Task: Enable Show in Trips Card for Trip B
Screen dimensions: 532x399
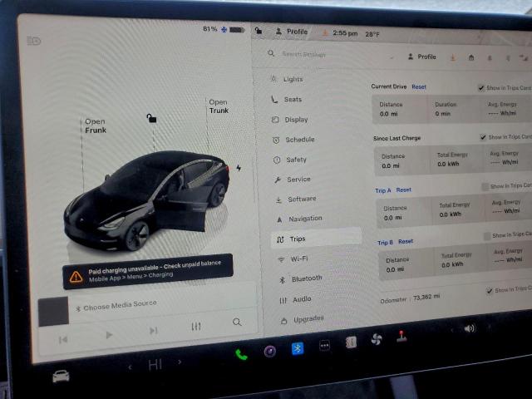Action: (x=487, y=236)
